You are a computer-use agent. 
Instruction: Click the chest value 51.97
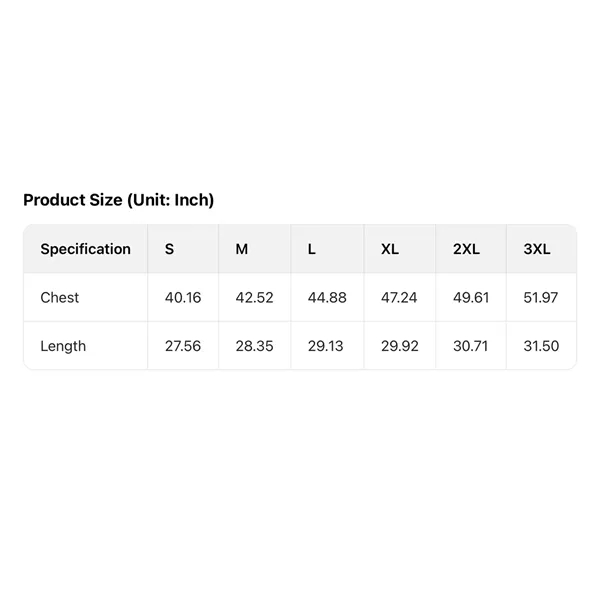[541, 297]
